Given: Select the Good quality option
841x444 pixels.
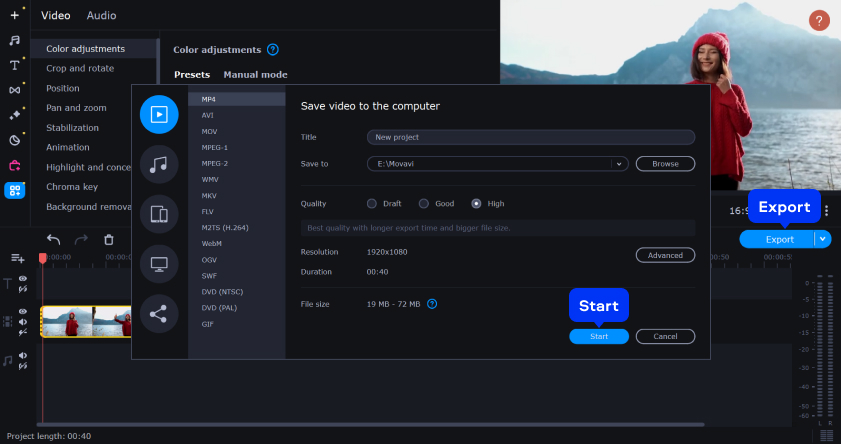Looking at the screenshot, I should coord(423,204).
